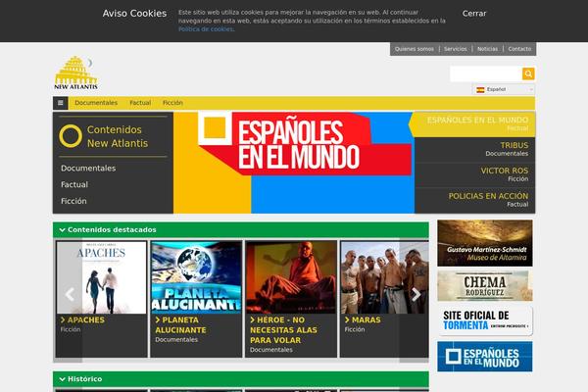Open the Site Oficial de Tormenta banner

click(485, 320)
